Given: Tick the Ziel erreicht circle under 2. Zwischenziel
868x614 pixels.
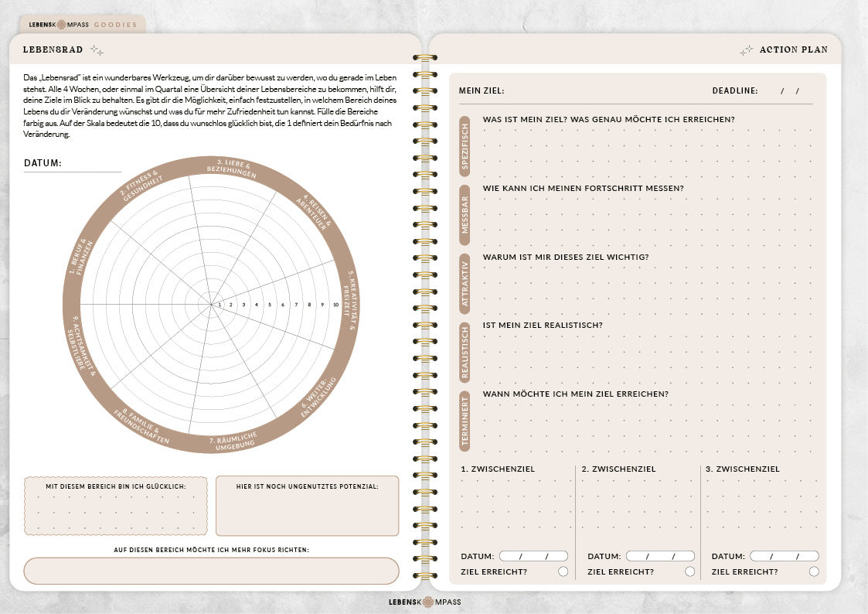Looking at the screenshot, I should (689, 571).
